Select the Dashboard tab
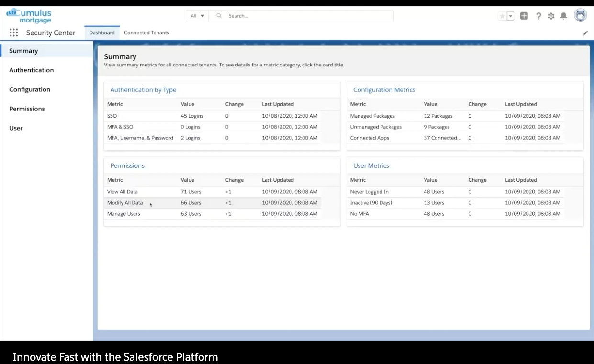The width and height of the screenshot is (594, 364). pyautogui.click(x=102, y=33)
